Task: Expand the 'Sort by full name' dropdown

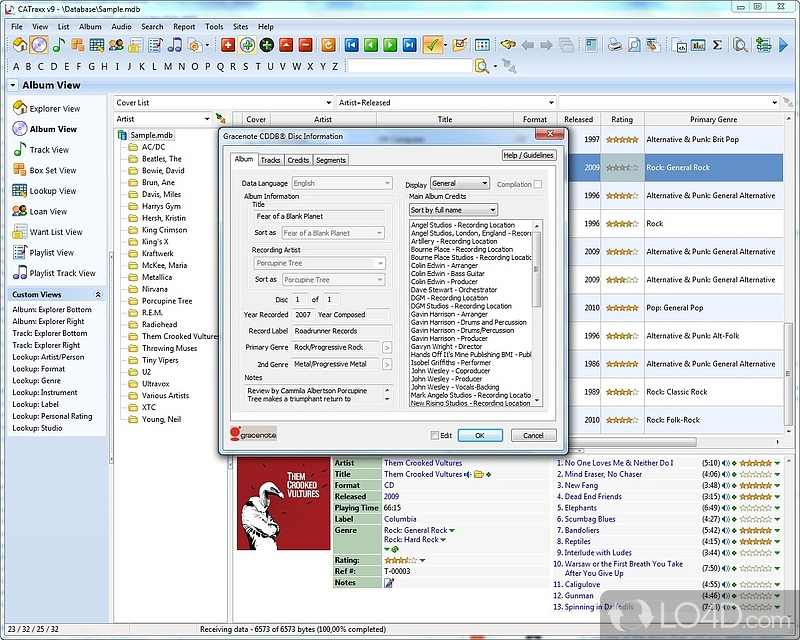Action: [451, 210]
